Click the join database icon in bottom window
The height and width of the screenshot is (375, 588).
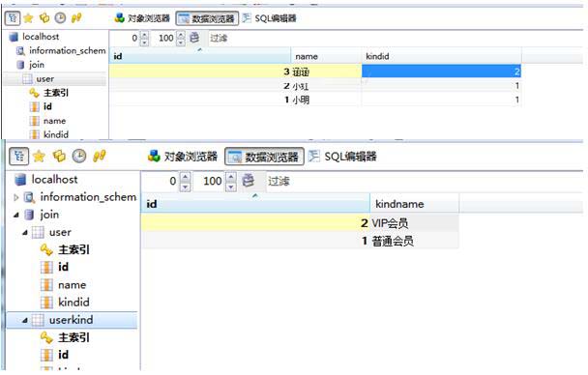tap(29, 215)
